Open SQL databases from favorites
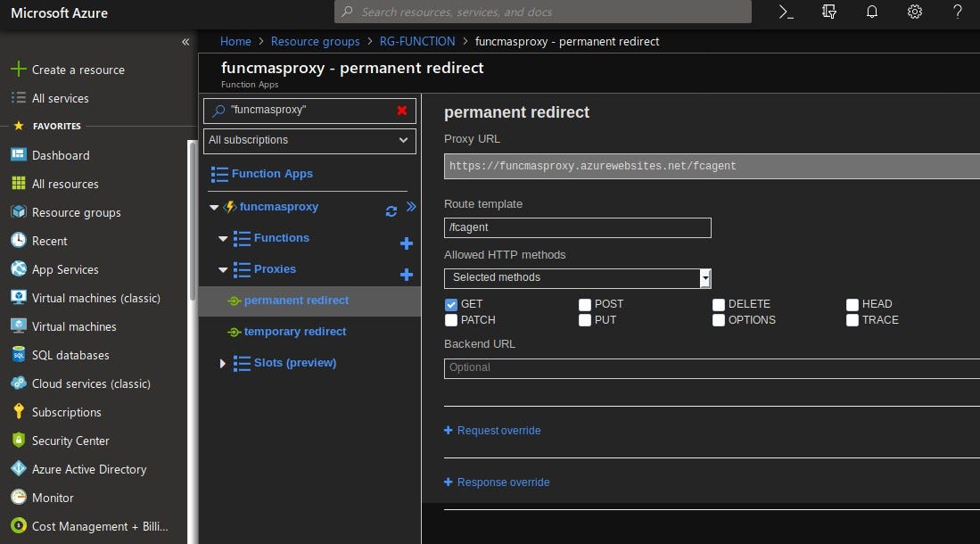 (x=70, y=355)
